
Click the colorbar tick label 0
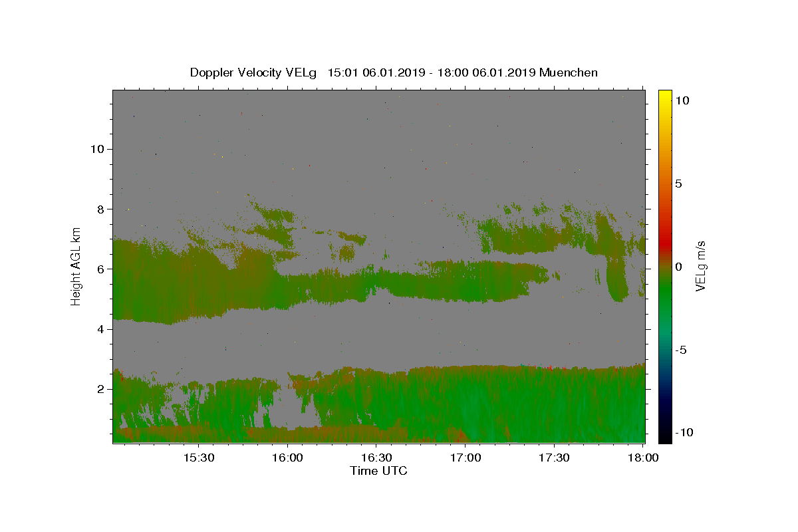[x=678, y=267]
